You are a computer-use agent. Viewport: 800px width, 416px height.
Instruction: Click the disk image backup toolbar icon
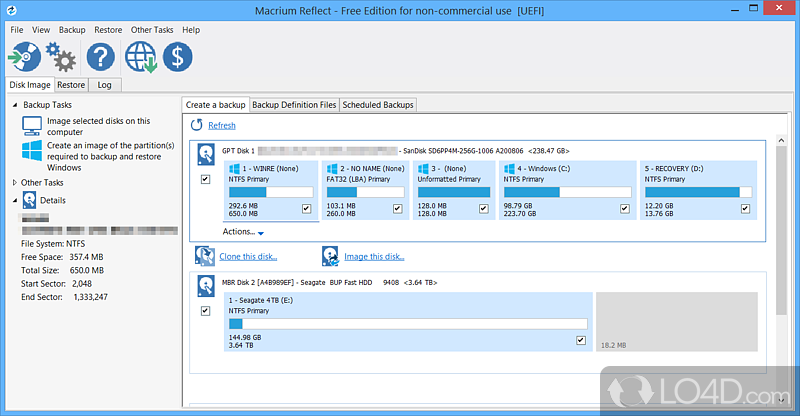(x=25, y=57)
